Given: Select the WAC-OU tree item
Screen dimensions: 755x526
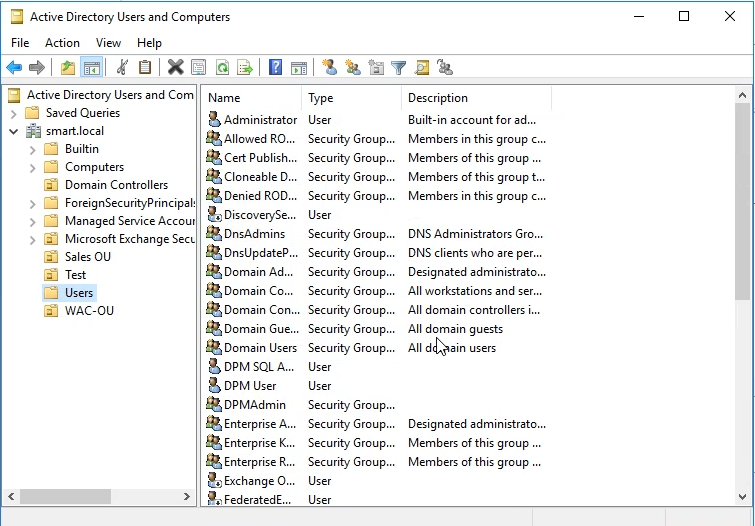Looking at the screenshot, I should coord(90,311).
